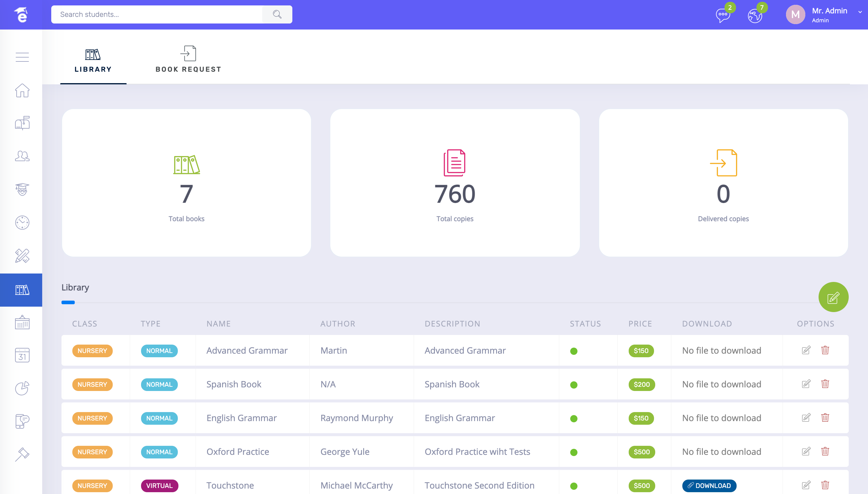Image resolution: width=868 pixels, height=494 pixels.
Task: Edit the English Grammar row
Action: 806,417
